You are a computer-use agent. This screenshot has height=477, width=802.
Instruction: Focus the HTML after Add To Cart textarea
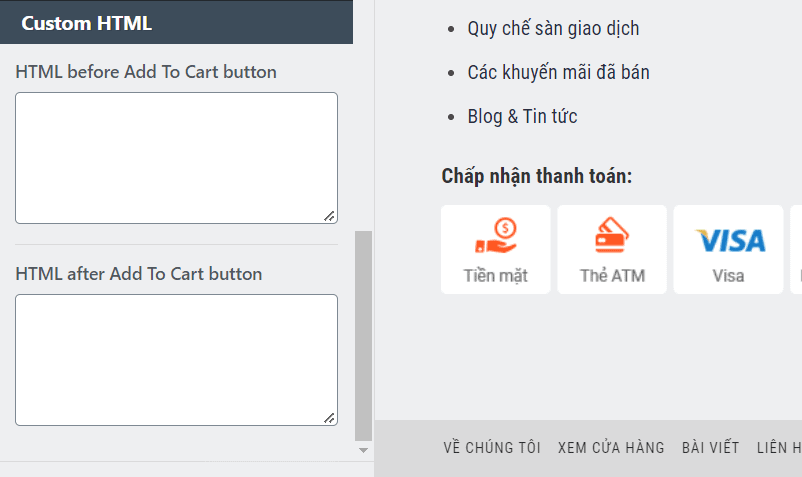176,360
